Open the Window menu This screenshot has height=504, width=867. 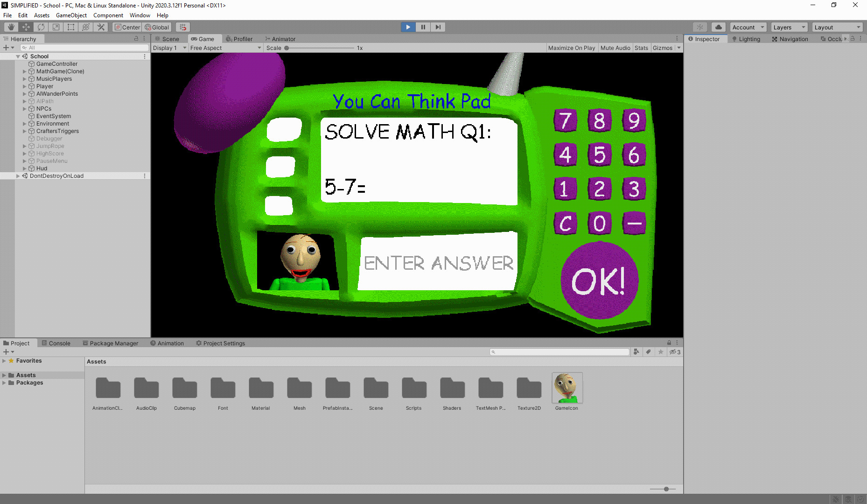click(x=140, y=15)
